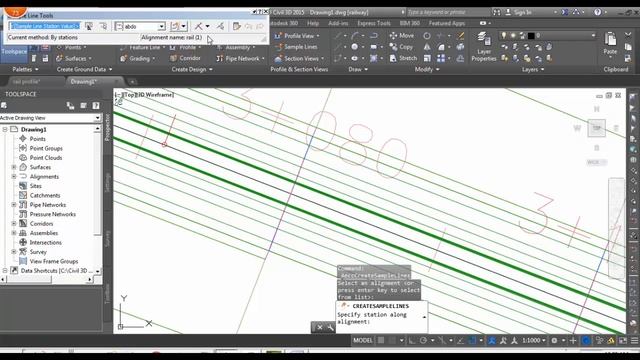This screenshot has height=360, width=640.
Task: Toggle layer freeze sun icon
Action: (513, 36)
